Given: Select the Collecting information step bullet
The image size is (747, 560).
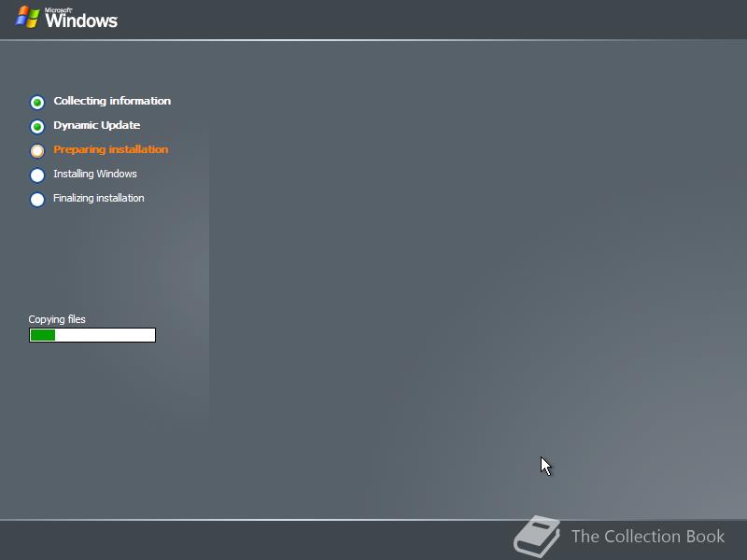Looking at the screenshot, I should click(37, 102).
